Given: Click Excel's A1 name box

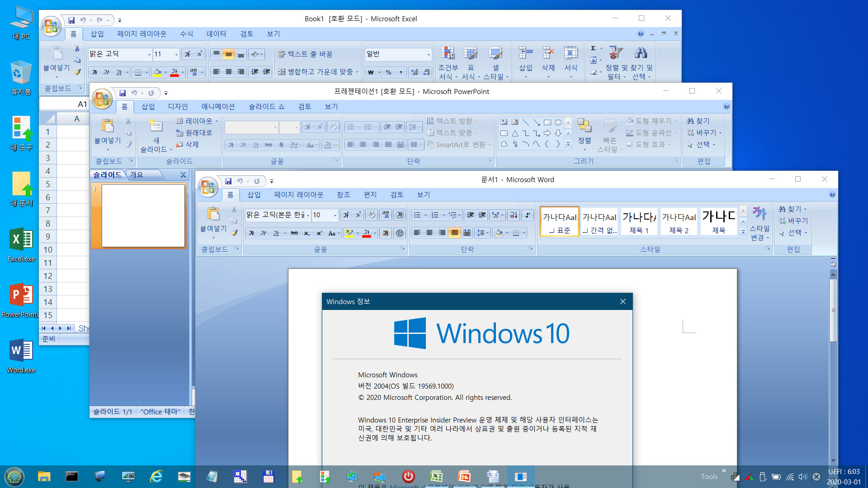Looking at the screenshot, I should click(x=64, y=104).
